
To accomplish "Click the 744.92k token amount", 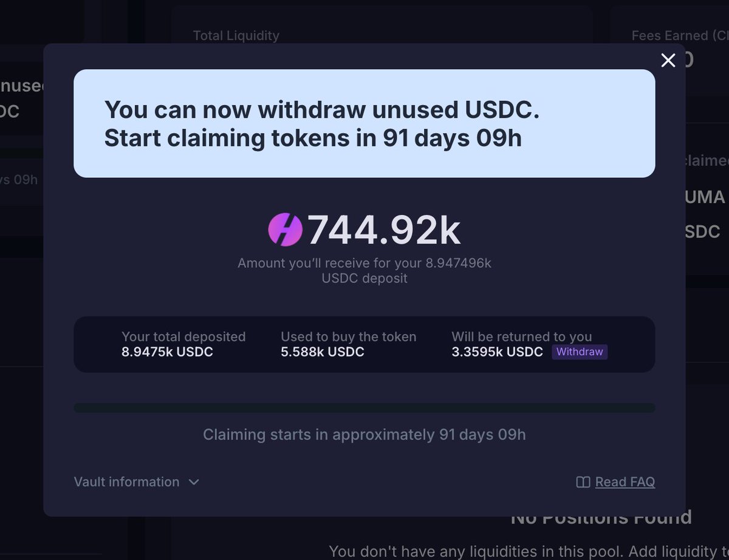I will [384, 230].
